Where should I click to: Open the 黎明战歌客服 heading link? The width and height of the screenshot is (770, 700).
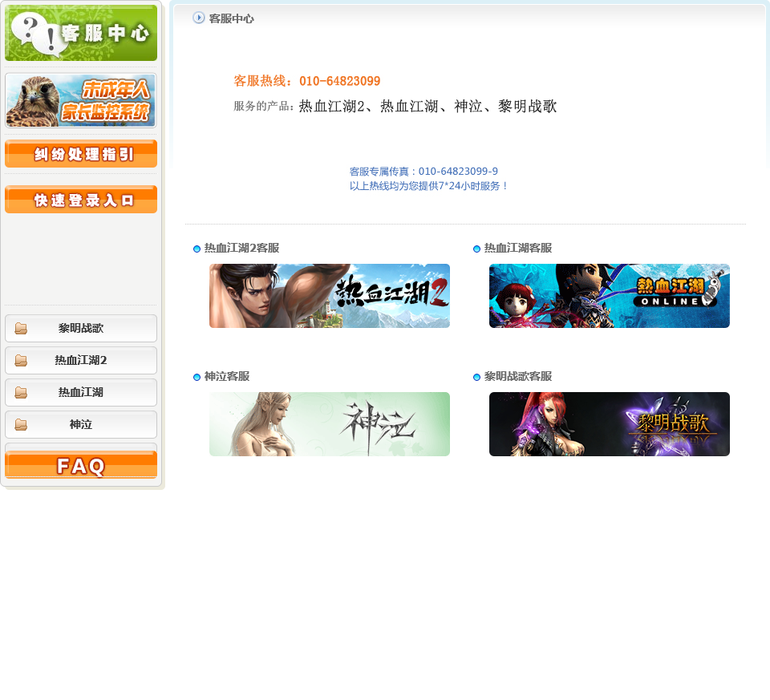(518, 377)
